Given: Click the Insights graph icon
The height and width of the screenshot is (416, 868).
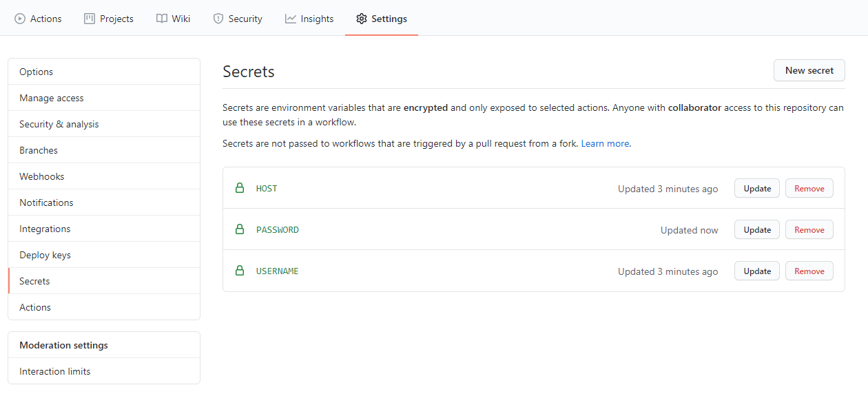Looking at the screenshot, I should click(x=289, y=19).
